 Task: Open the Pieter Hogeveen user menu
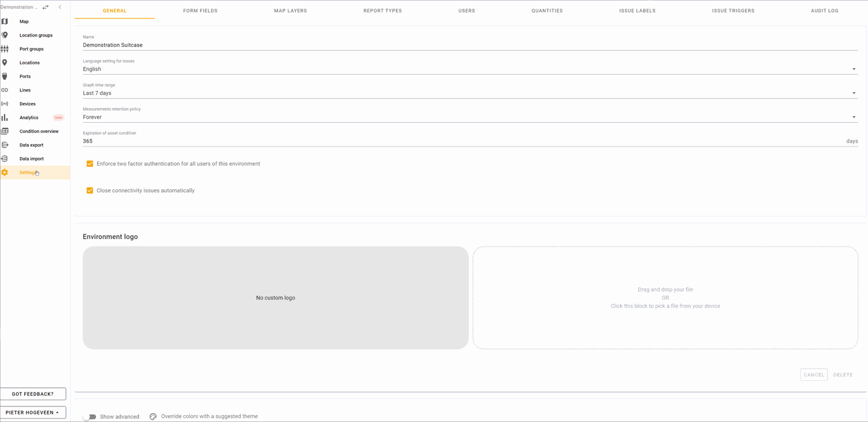click(33, 413)
